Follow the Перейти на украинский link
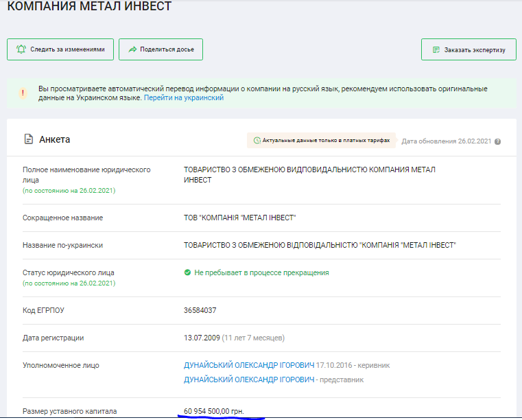 183,98
